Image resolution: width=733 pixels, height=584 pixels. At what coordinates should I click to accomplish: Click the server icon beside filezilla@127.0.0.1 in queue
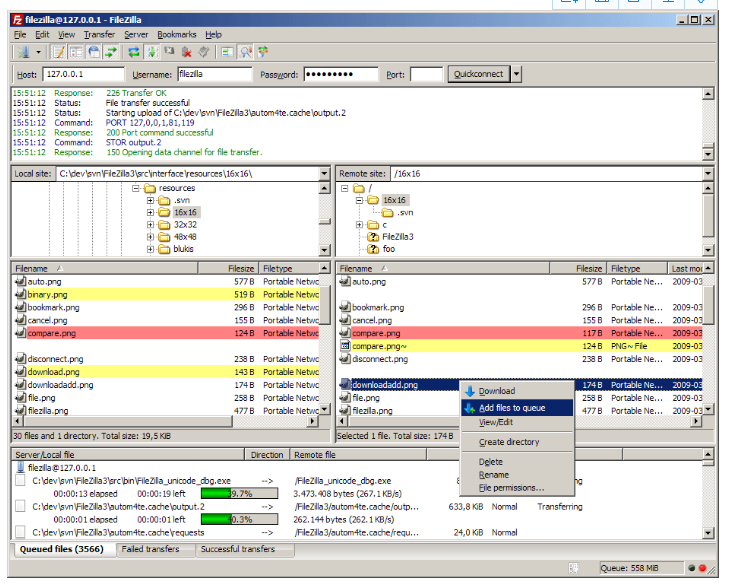[x=21, y=468]
